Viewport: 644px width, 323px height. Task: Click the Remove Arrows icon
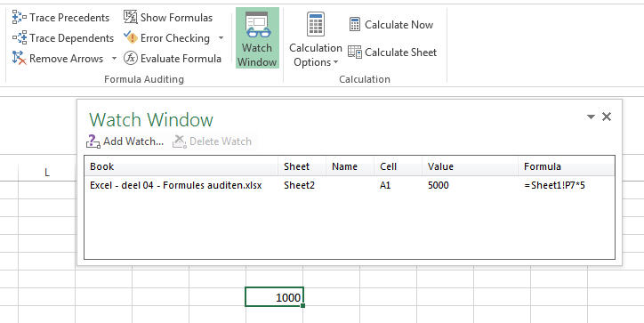click(x=19, y=59)
